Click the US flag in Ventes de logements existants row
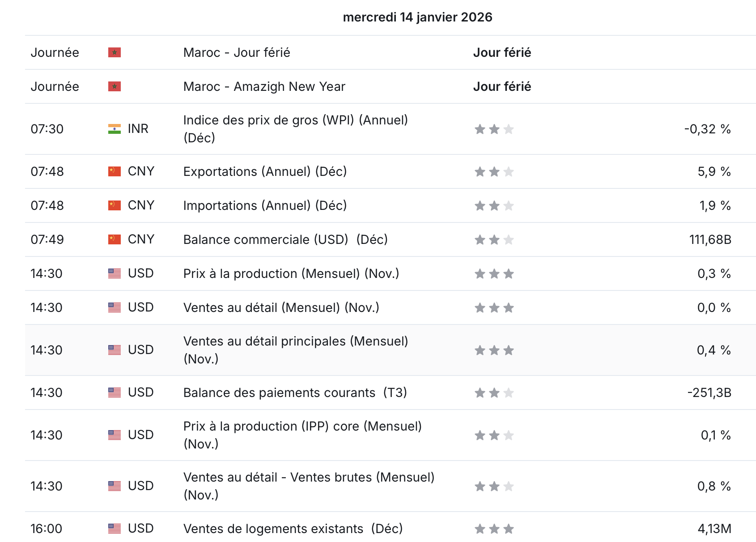Viewport: 756px width, 542px height. [x=115, y=529]
